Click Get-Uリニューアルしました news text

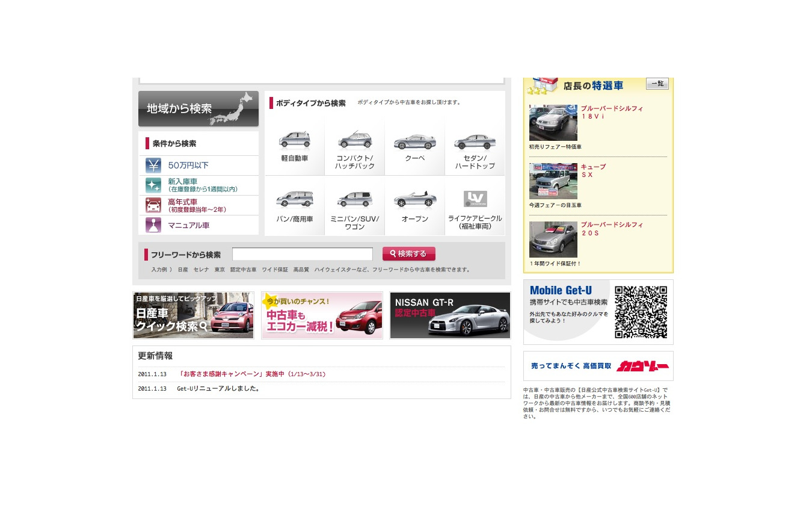pyautogui.click(x=218, y=389)
